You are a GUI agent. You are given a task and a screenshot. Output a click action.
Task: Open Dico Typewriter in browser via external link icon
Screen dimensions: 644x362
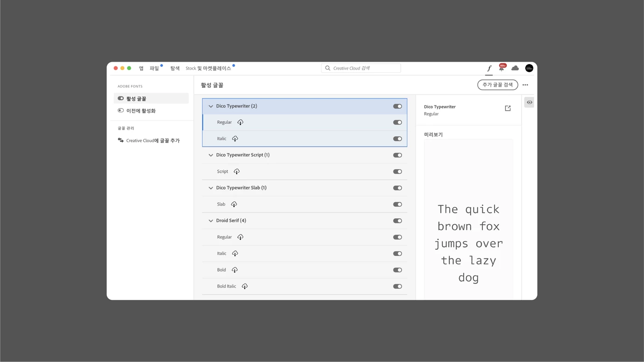coord(508,108)
